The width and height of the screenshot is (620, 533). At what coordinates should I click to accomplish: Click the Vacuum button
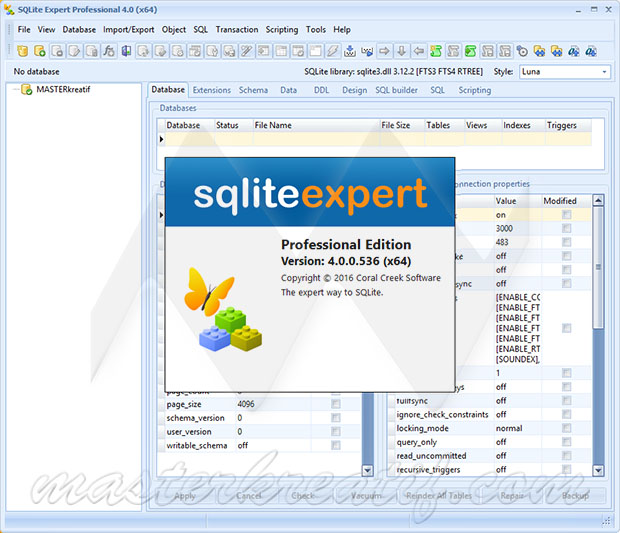[366, 496]
